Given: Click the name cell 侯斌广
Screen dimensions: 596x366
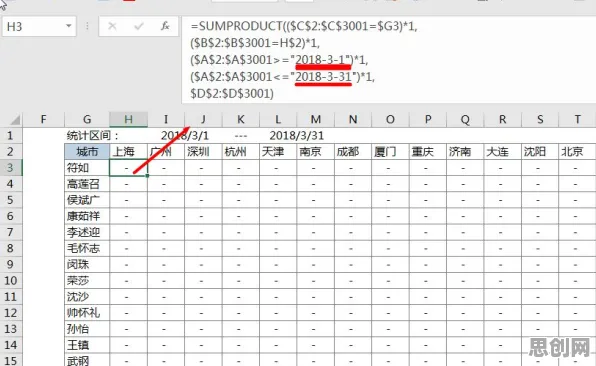Looking at the screenshot, I should point(87,200).
